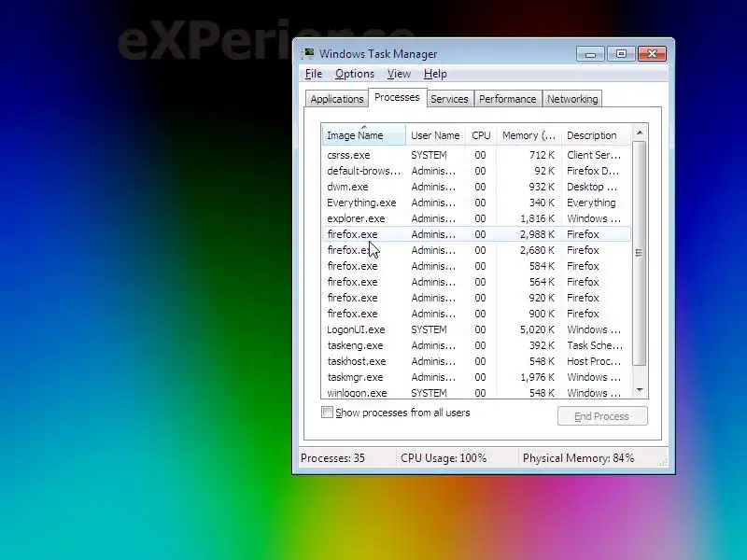
Task: Go to the Networking tab
Action: pos(572,99)
